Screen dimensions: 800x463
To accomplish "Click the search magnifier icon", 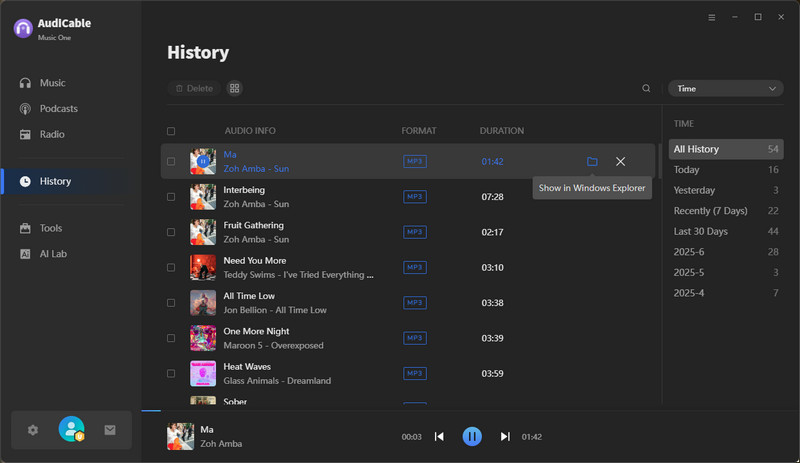I will tap(646, 88).
